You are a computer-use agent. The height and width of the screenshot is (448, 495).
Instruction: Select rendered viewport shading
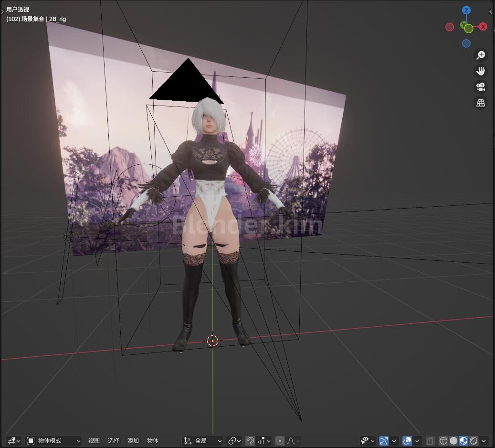[474, 441]
